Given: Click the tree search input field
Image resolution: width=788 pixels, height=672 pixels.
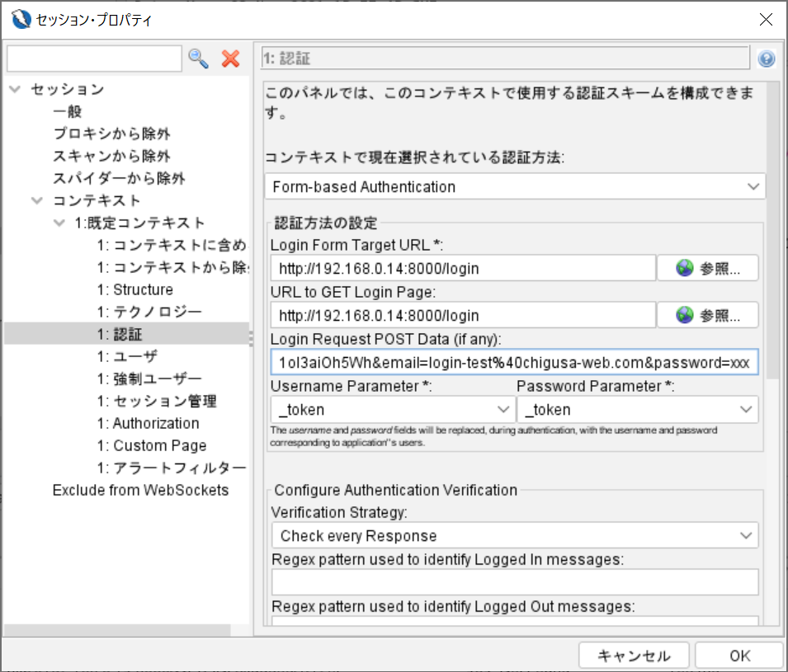Looking at the screenshot, I should click(x=94, y=59).
